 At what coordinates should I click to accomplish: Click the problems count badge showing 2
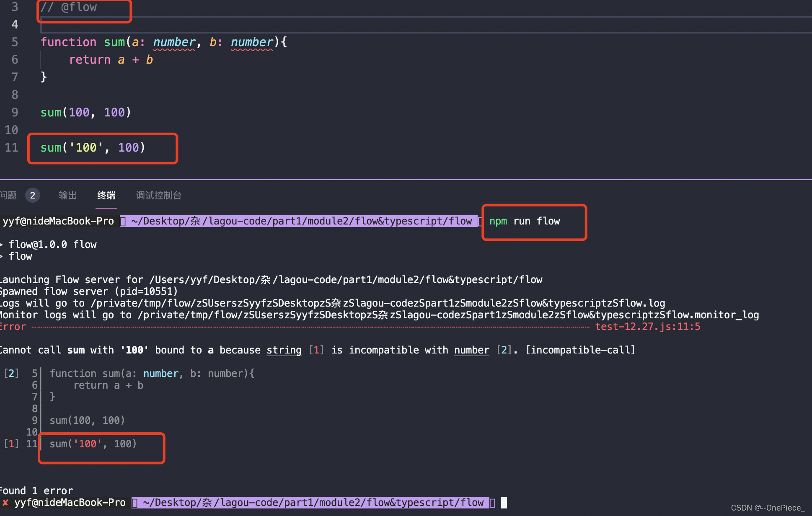32,195
